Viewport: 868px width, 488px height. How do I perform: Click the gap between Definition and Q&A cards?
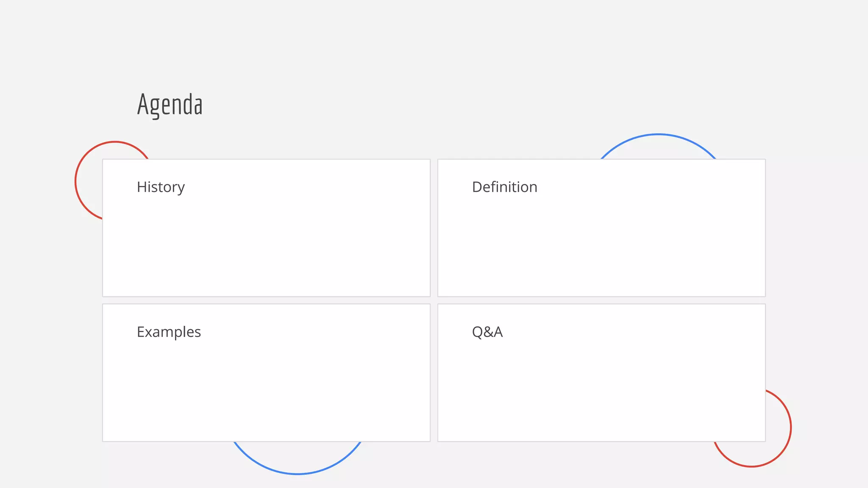[x=601, y=300]
